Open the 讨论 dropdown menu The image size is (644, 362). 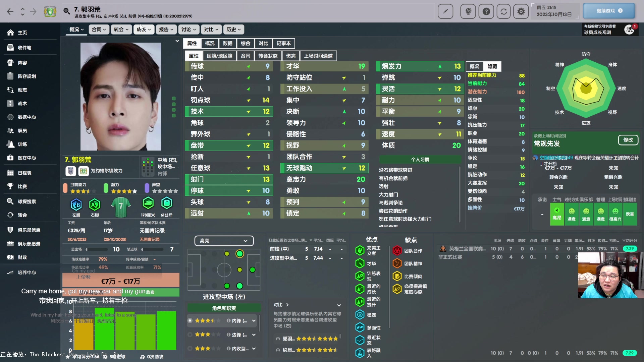(189, 29)
